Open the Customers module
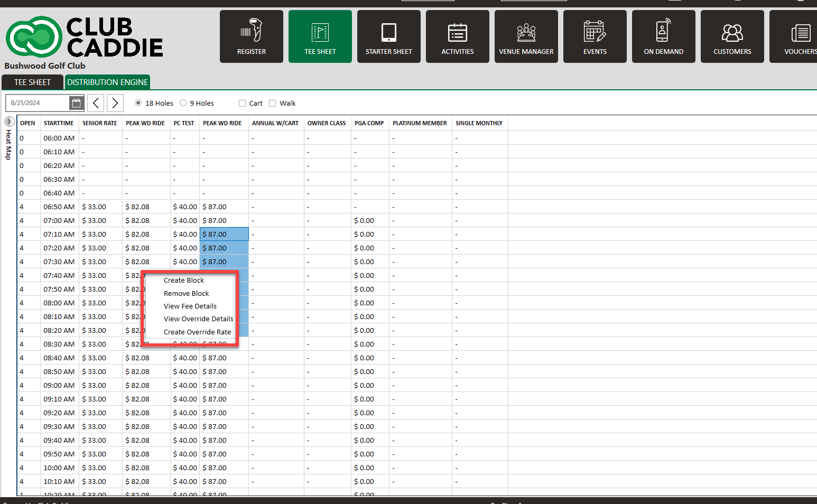 (x=732, y=36)
